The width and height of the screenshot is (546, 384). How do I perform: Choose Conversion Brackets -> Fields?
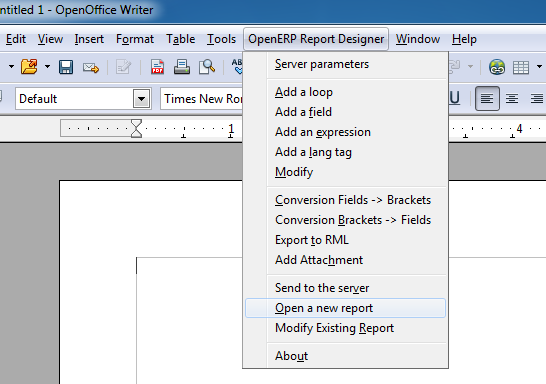[x=345, y=220]
